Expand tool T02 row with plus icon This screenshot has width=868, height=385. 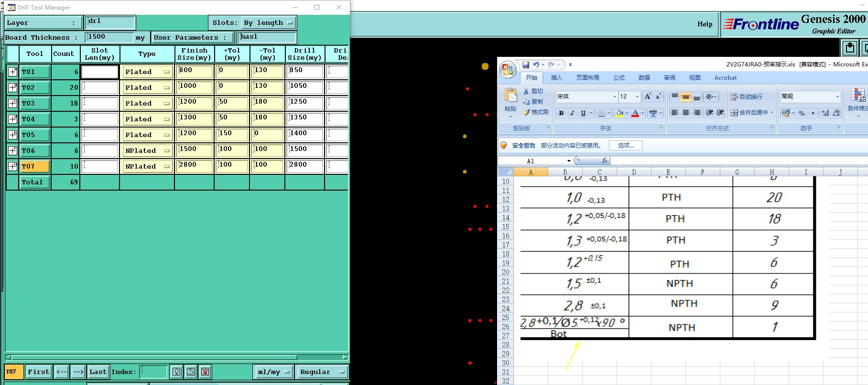13,87
